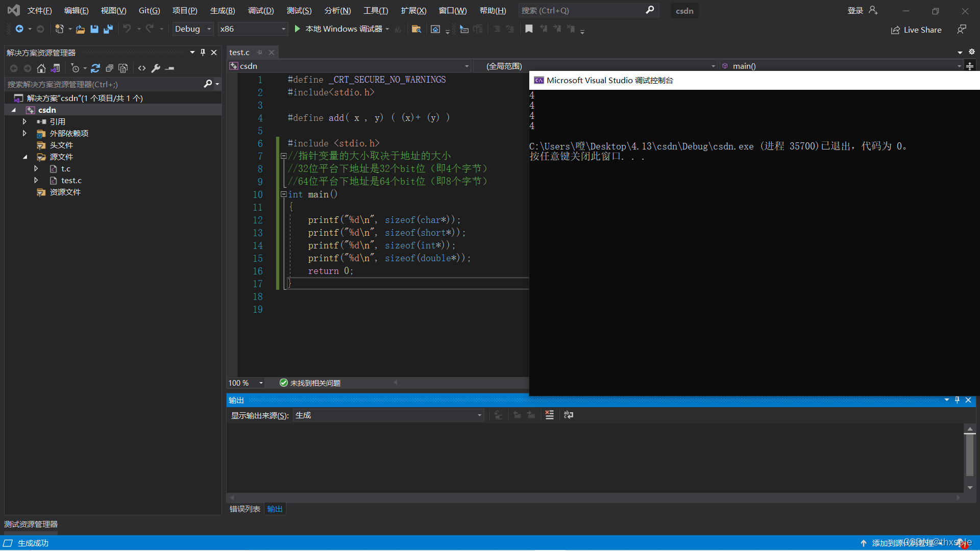
Task: Click the output window vertical scrollbar
Action: click(x=970, y=454)
